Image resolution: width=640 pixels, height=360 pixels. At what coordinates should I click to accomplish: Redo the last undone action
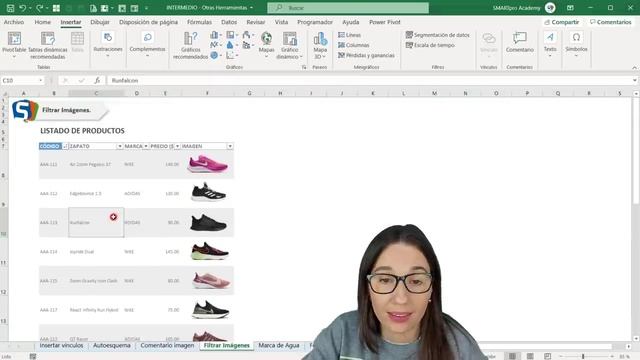(x=39, y=8)
